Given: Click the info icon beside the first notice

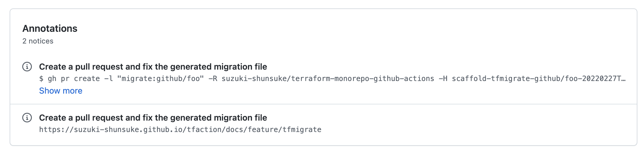Looking at the screenshot, I should pyautogui.click(x=27, y=67).
